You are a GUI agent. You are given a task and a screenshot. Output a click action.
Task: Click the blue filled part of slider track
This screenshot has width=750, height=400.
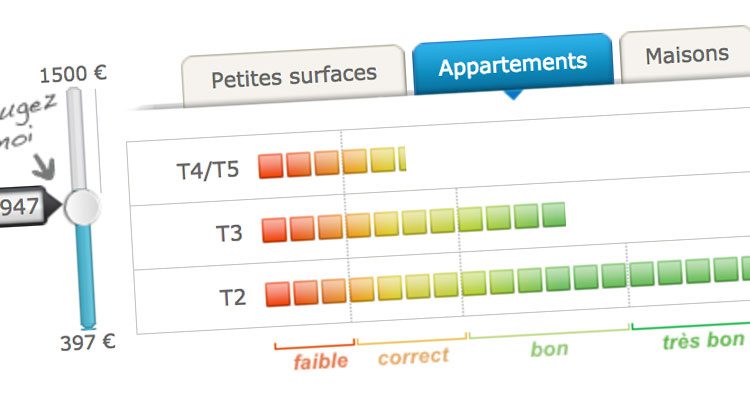(x=85, y=277)
